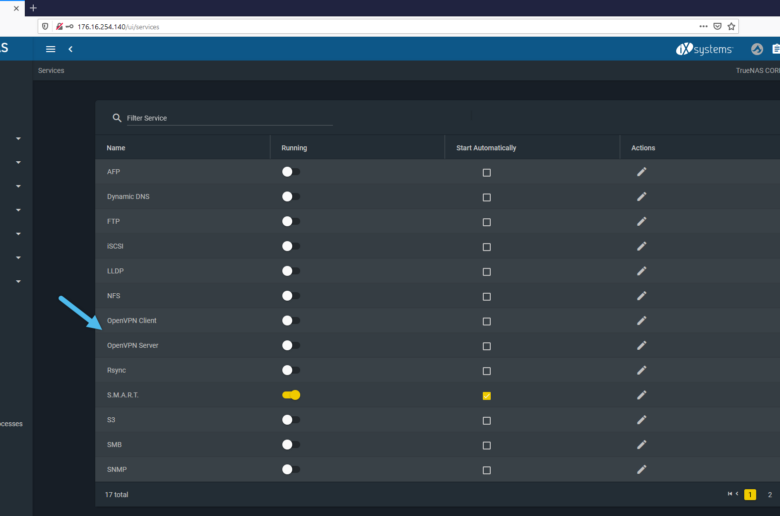Edit the FTP service settings
Screen dimensions: 780x516
click(x=642, y=221)
